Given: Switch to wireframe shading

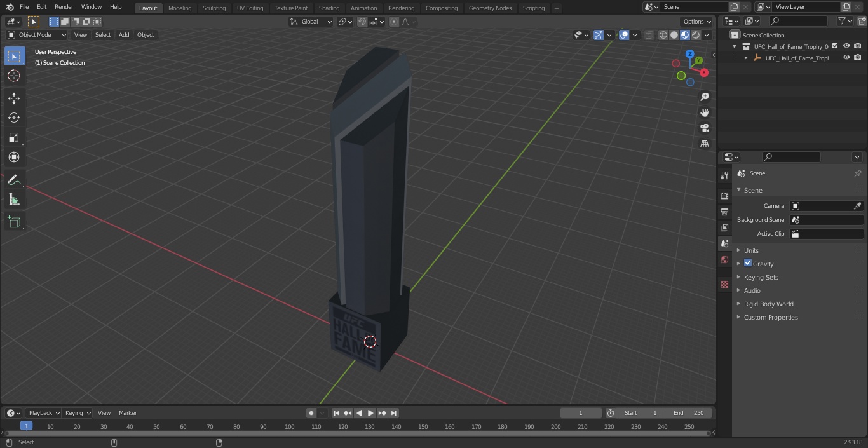Looking at the screenshot, I should (x=663, y=35).
